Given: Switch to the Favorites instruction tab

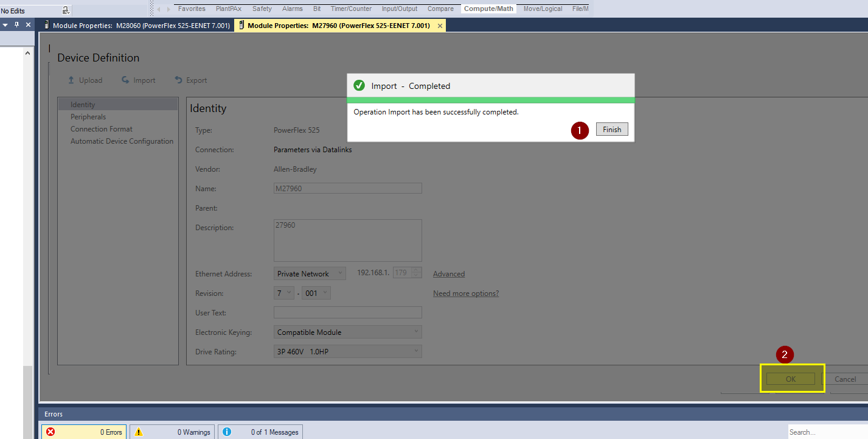Looking at the screenshot, I should point(192,9).
